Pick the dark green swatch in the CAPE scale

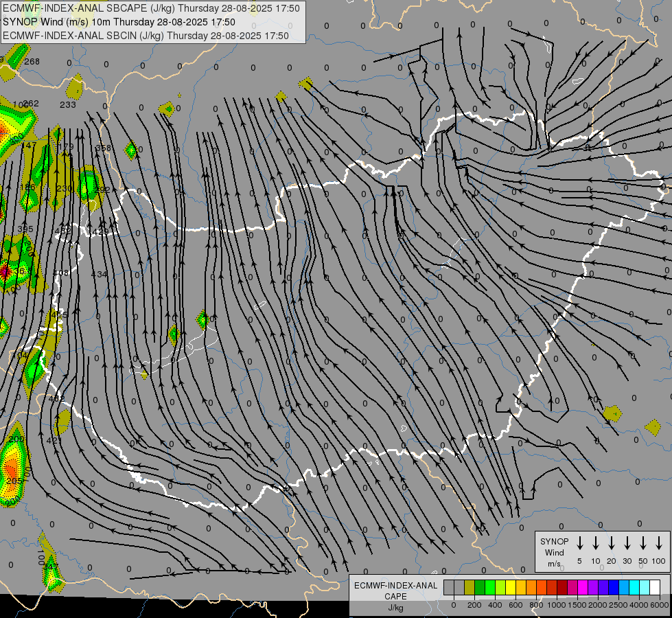point(480,587)
